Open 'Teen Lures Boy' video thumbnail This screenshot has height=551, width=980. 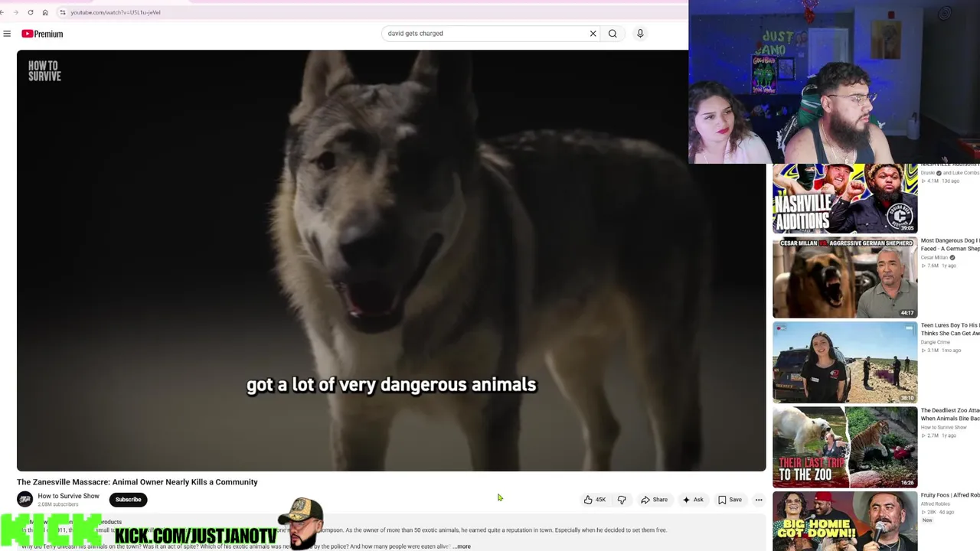pos(844,363)
